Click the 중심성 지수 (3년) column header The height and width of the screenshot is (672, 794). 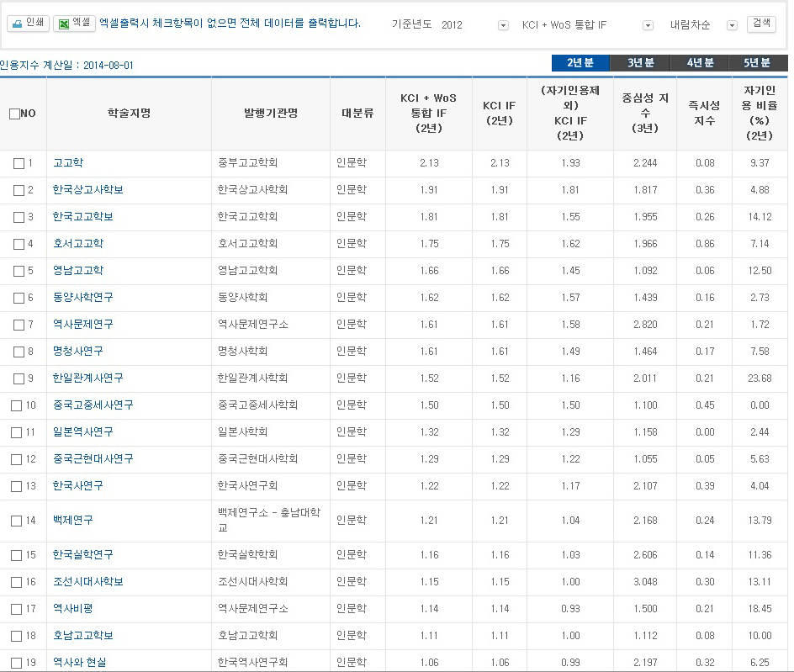[x=645, y=113]
